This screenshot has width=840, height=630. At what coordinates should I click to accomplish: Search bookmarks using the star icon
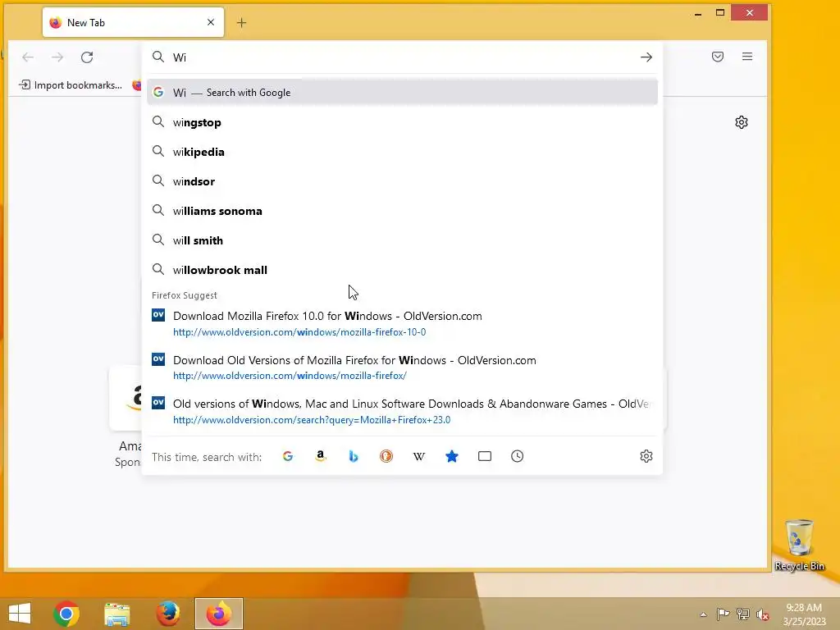point(452,456)
